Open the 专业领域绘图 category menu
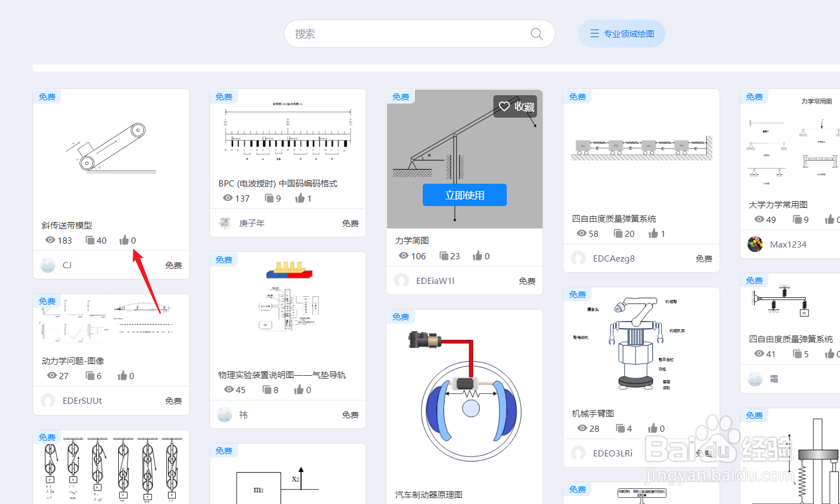Viewport: 840px width, 504px height. pyautogui.click(x=622, y=34)
